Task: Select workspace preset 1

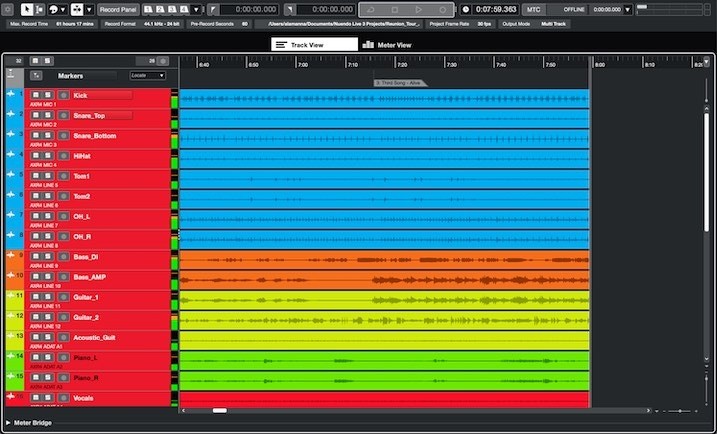Action: click(149, 9)
